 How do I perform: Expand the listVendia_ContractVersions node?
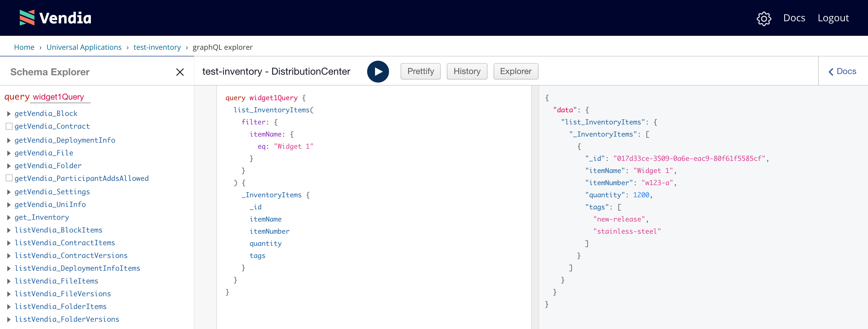pyautogui.click(x=9, y=256)
